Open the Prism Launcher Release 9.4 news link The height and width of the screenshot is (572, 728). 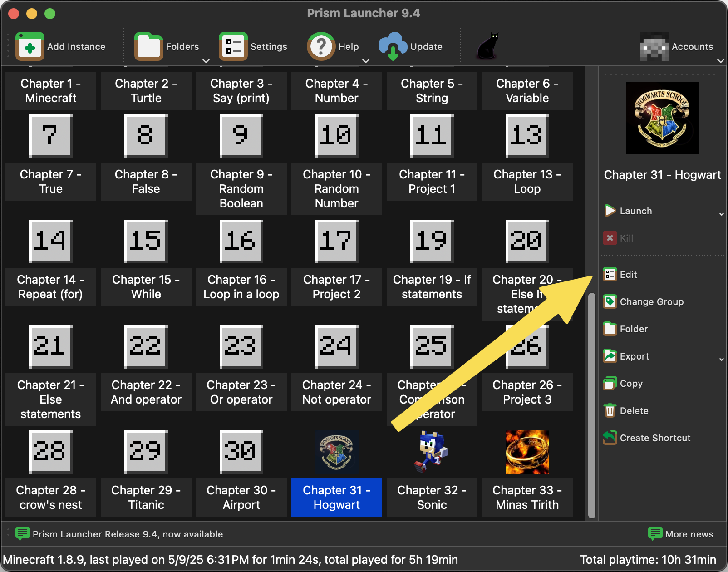tap(127, 534)
